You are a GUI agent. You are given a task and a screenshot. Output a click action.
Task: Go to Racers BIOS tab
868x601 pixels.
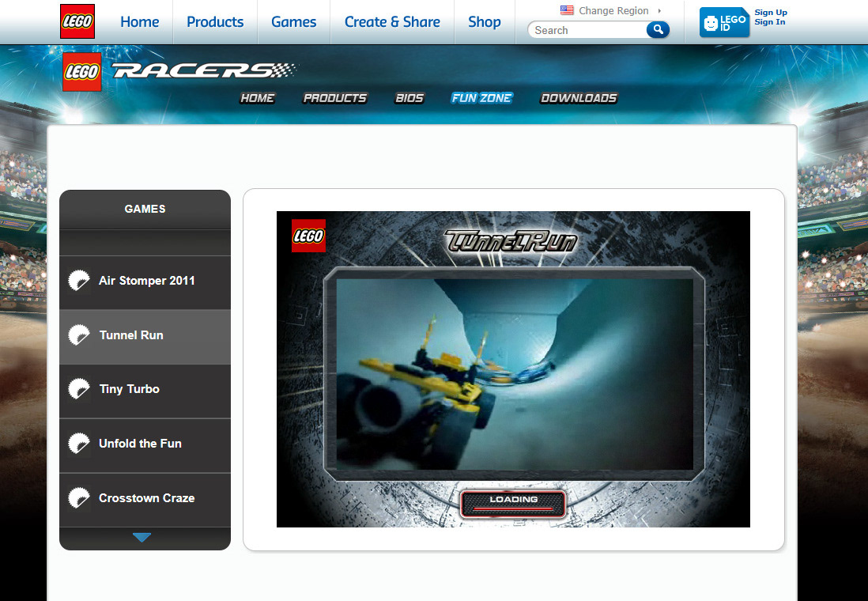[409, 98]
